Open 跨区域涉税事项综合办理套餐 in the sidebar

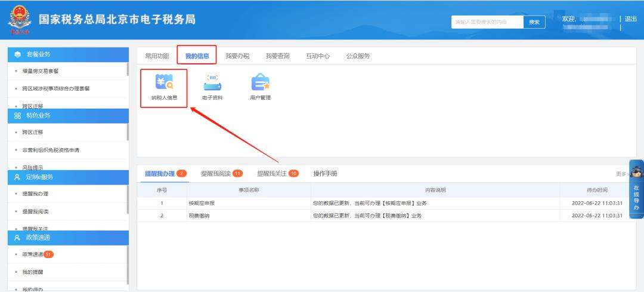pos(56,88)
